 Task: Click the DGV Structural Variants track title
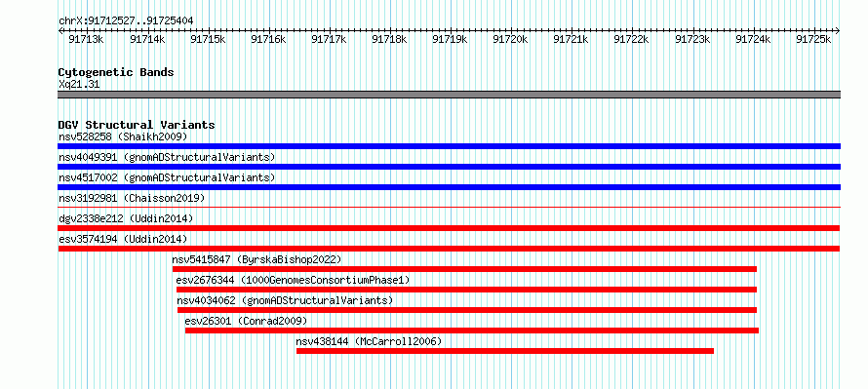[x=137, y=125]
